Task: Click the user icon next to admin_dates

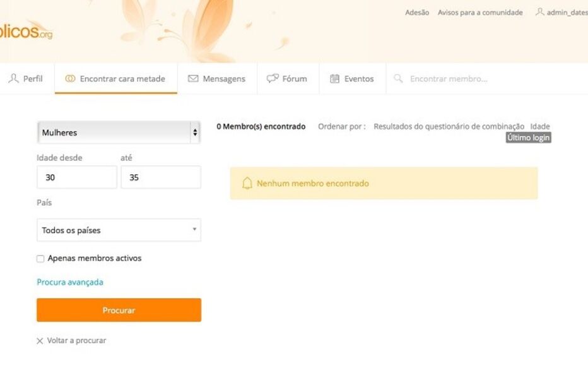Action: click(539, 12)
